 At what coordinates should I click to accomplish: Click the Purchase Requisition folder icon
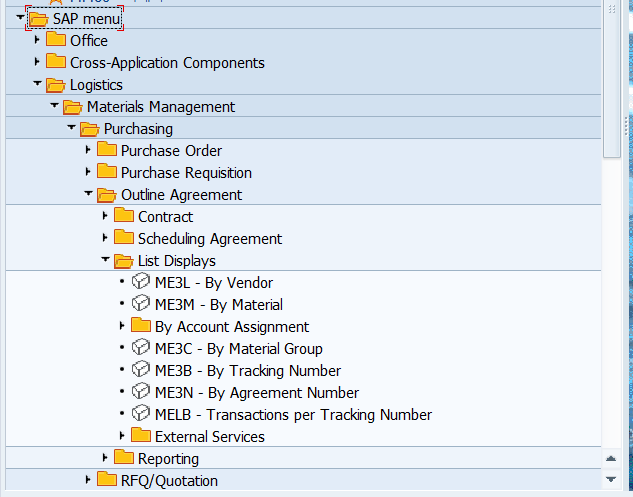107,171
